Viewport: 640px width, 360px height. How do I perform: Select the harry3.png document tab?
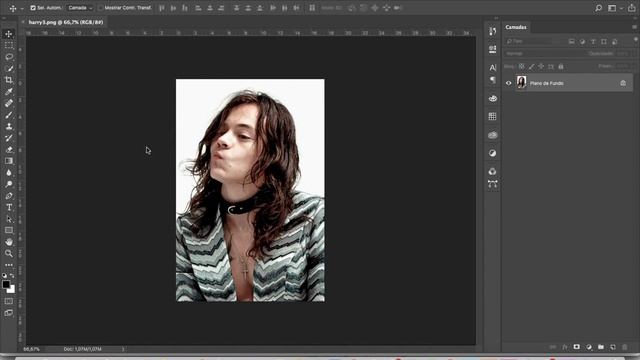pyautogui.click(x=66, y=22)
